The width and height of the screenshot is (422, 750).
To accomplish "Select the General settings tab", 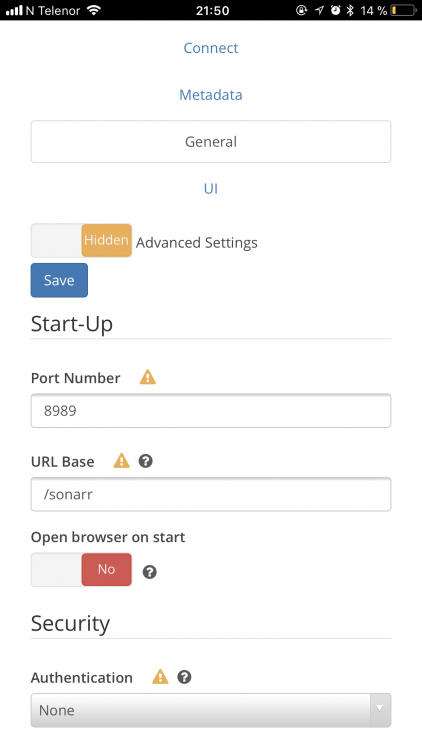I will coord(211,142).
